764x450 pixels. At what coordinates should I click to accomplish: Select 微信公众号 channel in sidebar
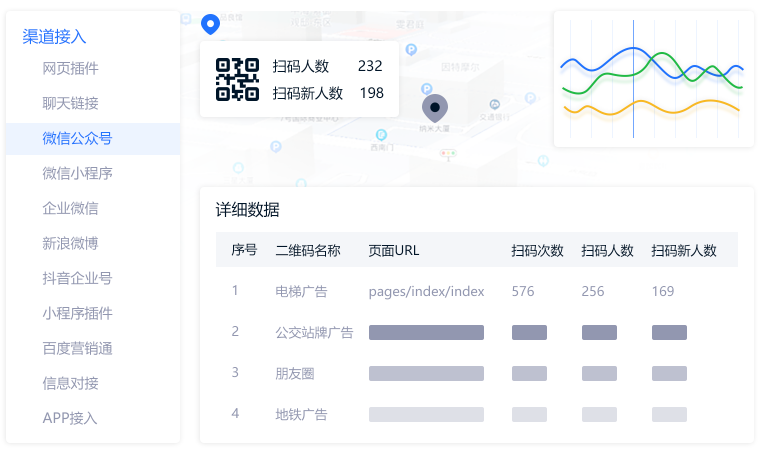[77, 139]
